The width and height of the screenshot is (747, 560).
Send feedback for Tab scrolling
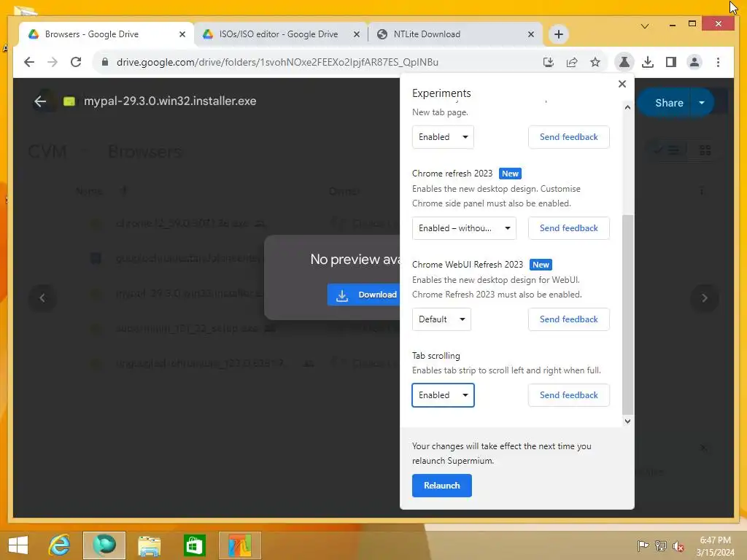568,395
